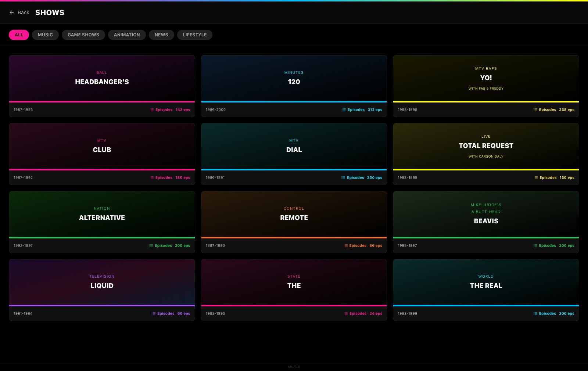Select the ALL filter tab
The width and height of the screenshot is (588, 371).
(x=19, y=35)
